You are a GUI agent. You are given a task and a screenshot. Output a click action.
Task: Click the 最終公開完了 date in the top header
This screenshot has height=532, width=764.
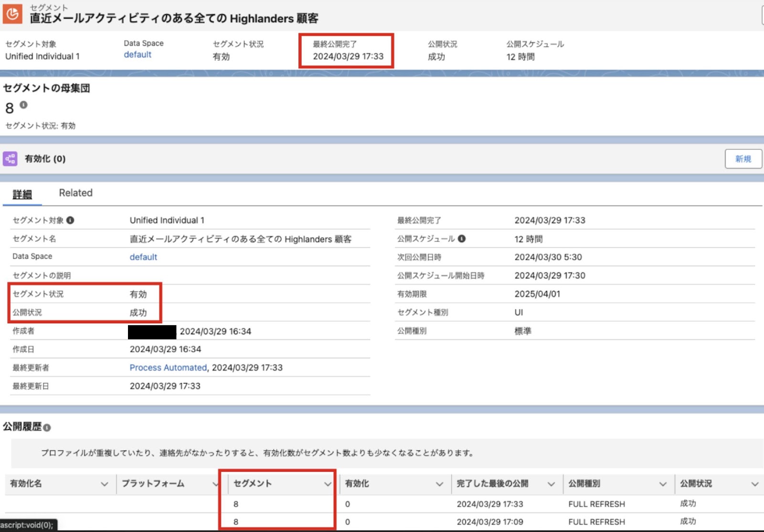(x=348, y=56)
